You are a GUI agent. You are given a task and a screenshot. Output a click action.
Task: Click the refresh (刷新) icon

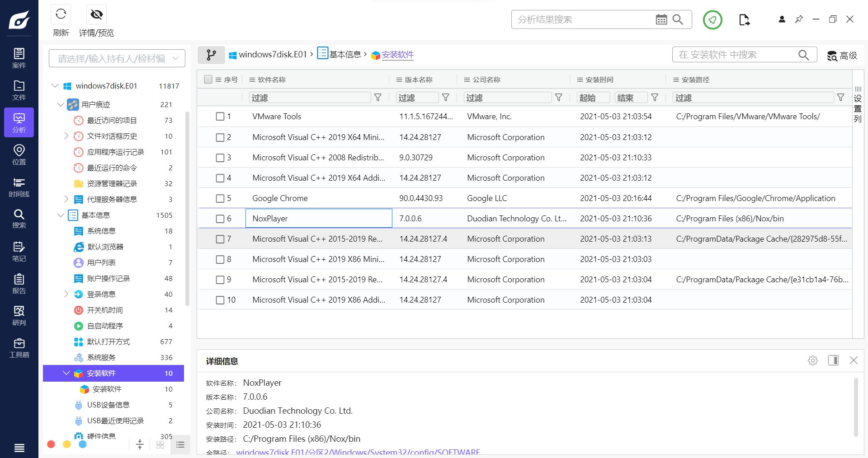61,14
